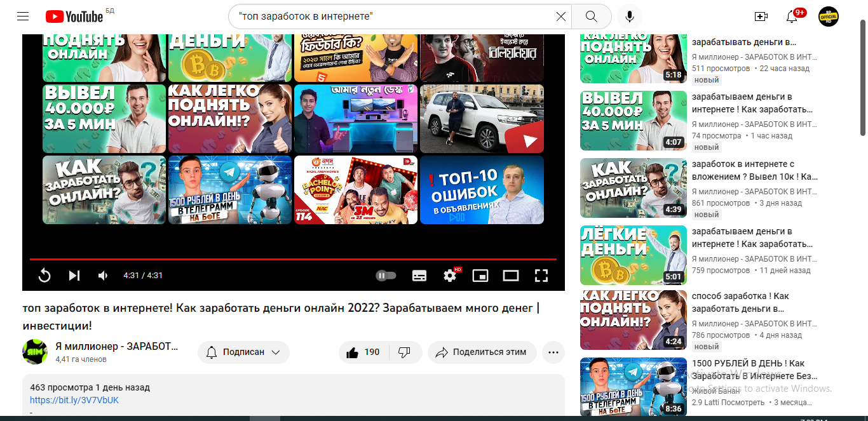This screenshot has width=868, height=421.
Task: Click the magnifier search button
Action: (591, 17)
